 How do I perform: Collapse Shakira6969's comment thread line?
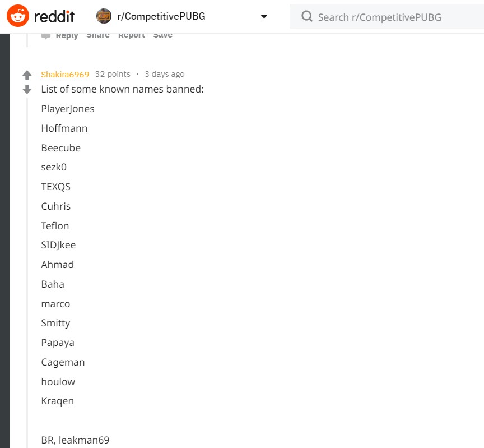[27, 273]
